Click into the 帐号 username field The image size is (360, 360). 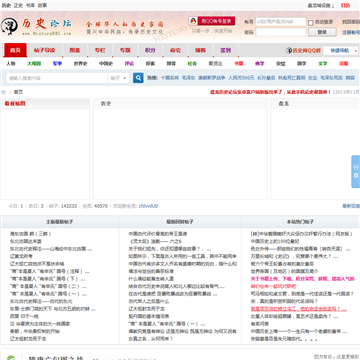pos(280,22)
